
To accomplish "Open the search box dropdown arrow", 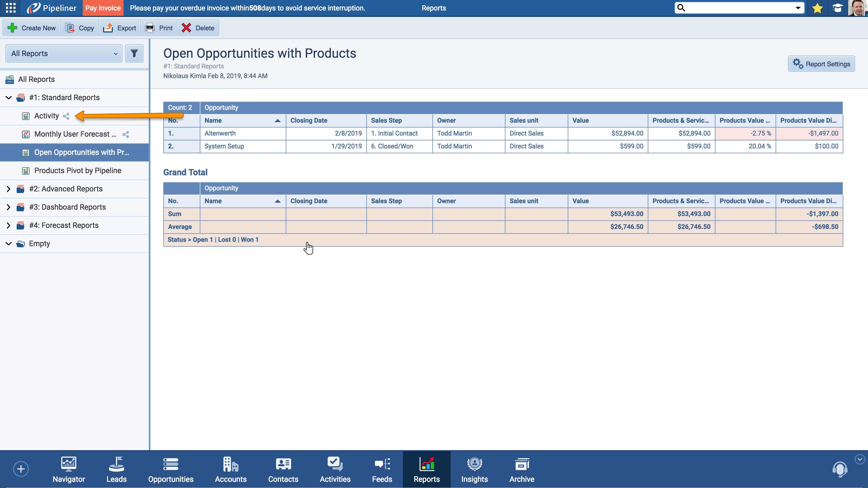I will tap(798, 8).
